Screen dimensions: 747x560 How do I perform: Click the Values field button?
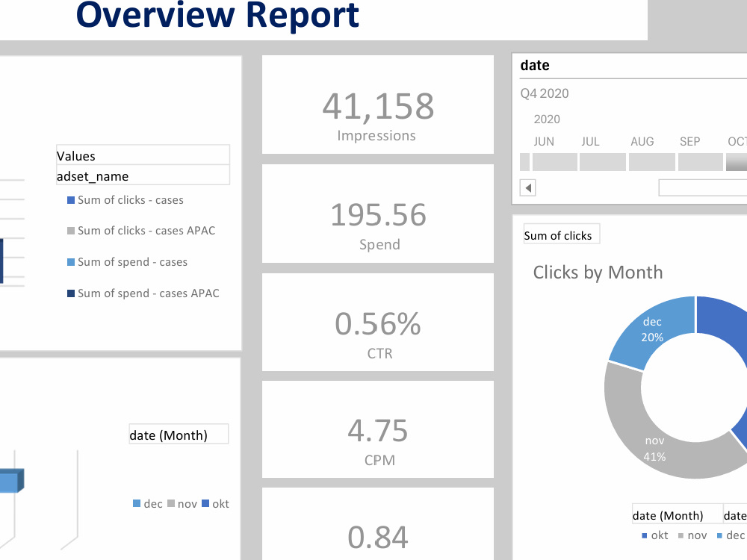(x=143, y=155)
